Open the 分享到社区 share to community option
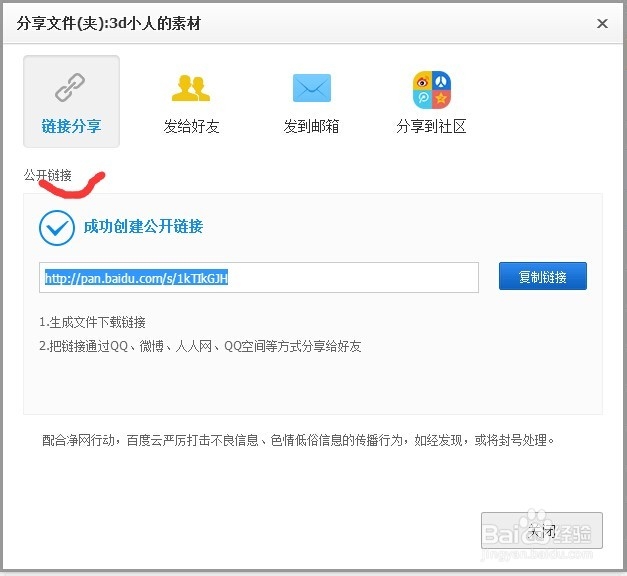Image resolution: width=627 pixels, height=576 pixels. (431, 126)
